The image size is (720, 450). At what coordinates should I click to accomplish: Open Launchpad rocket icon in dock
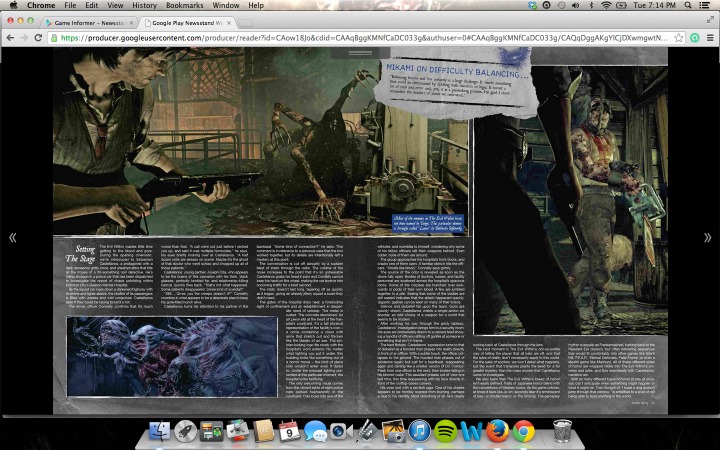point(186,432)
